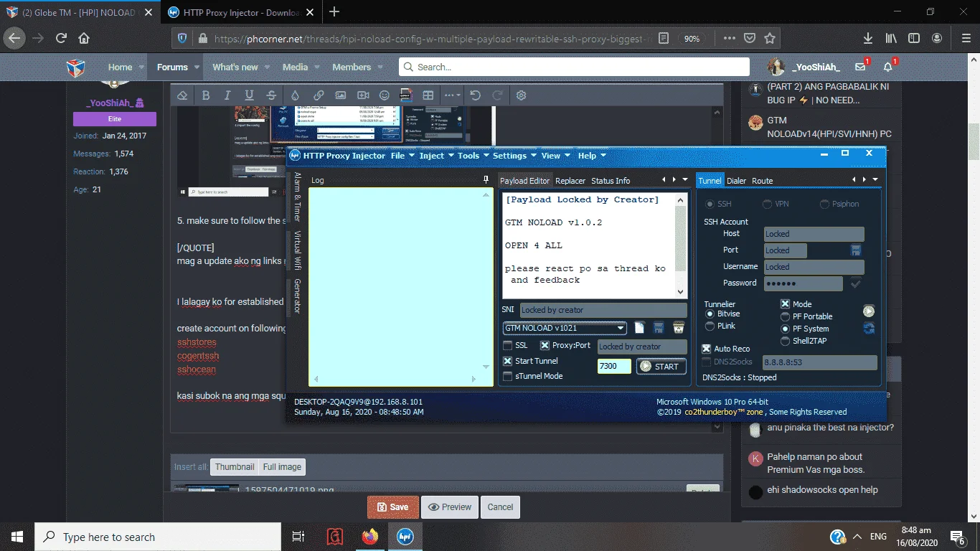Expand the Settings menu in HTTP Proxy Injector
980x551 pixels.
point(514,156)
